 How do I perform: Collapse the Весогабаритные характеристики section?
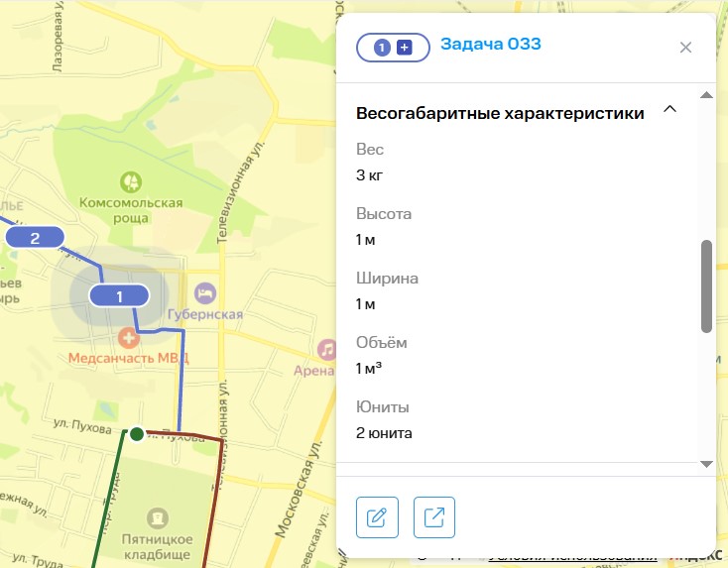pos(669,110)
